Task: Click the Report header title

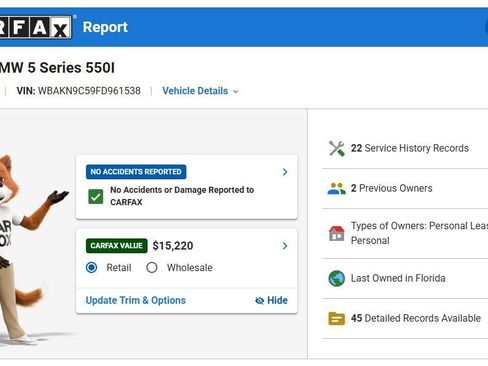Action: (105, 27)
